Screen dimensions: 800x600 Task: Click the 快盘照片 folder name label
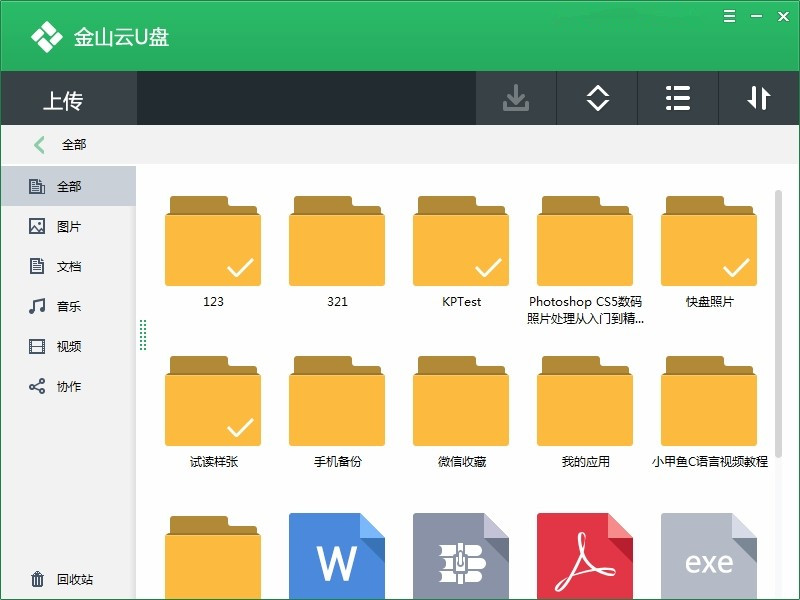click(709, 302)
